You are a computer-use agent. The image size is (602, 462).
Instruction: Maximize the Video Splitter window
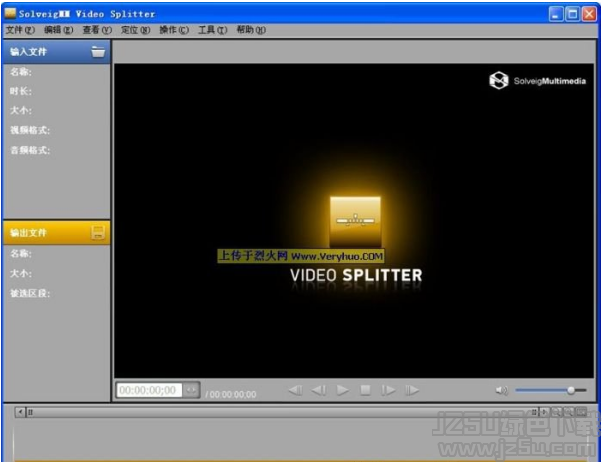[572, 14]
